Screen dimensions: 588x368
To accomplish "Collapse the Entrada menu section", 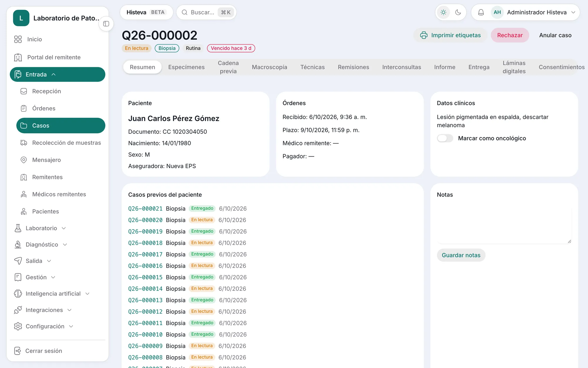I will 58,74.
